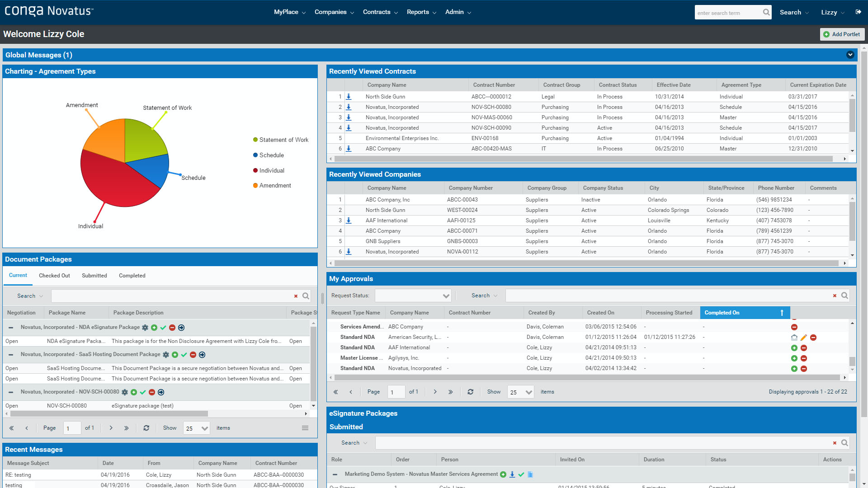Reject Agilysys Master License with red minus
The height and width of the screenshot is (488, 868).
[x=804, y=358]
